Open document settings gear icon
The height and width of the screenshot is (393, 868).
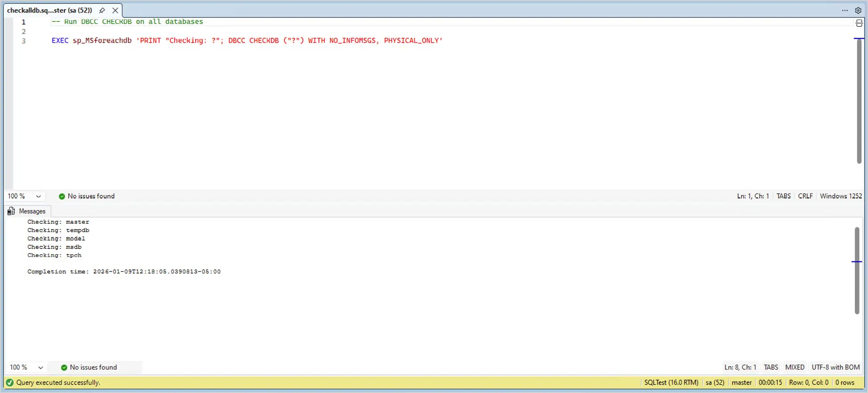858,10
